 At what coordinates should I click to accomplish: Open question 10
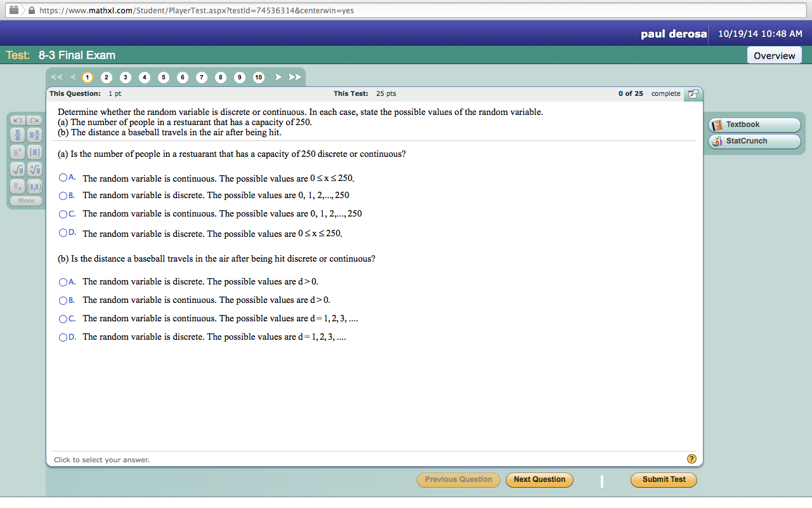click(x=258, y=77)
